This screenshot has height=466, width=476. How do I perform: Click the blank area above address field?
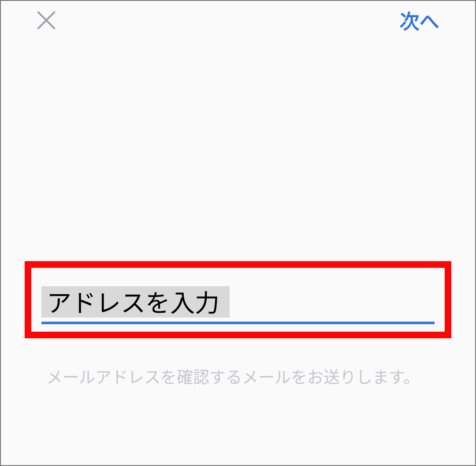tap(238, 146)
